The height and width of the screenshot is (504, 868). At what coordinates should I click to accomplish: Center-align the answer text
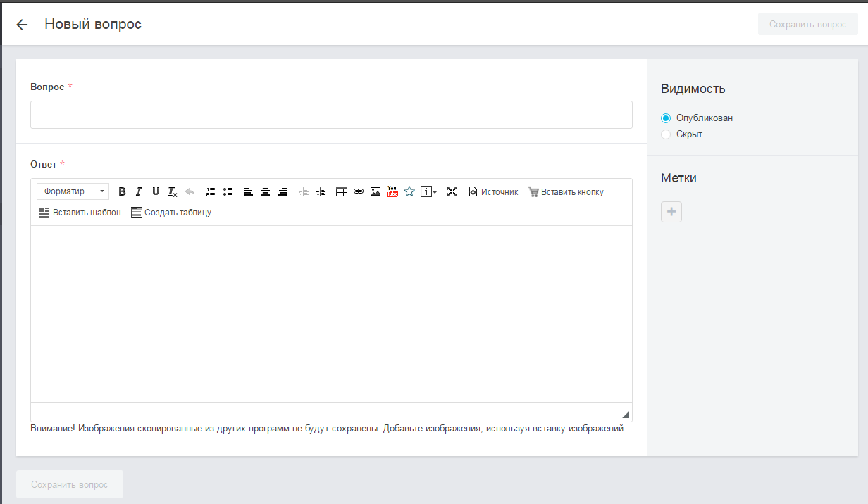pos(266,191)
